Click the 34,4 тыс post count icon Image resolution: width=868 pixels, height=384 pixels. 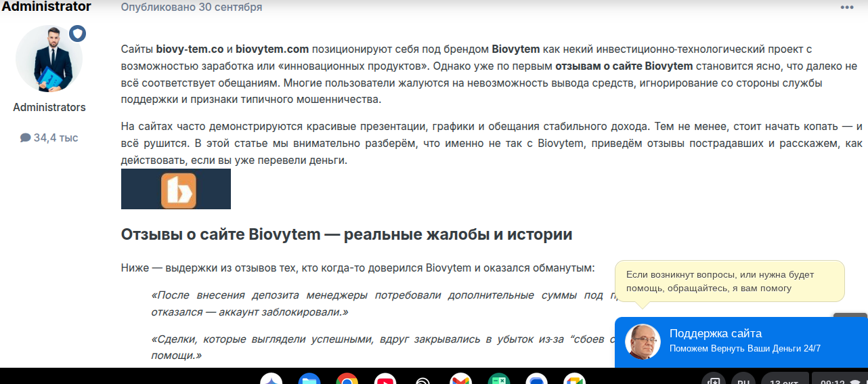pyautogui.click(x=26, y=138)
